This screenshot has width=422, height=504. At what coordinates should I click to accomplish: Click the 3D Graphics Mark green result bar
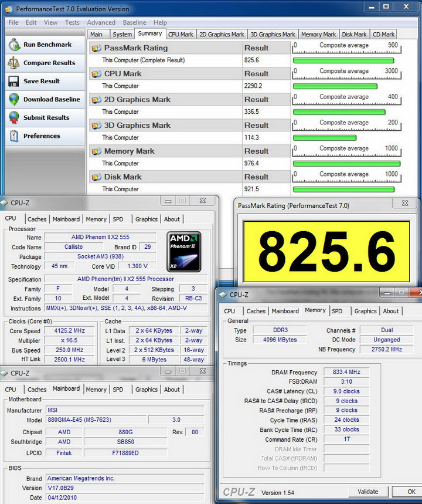coord(325,138)
